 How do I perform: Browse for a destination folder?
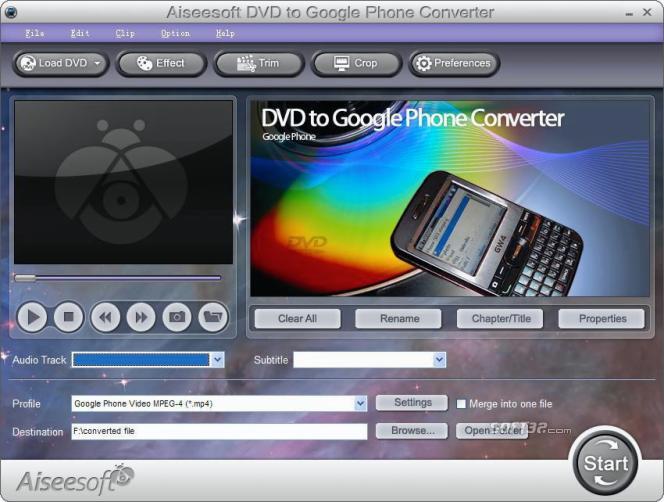412,431
